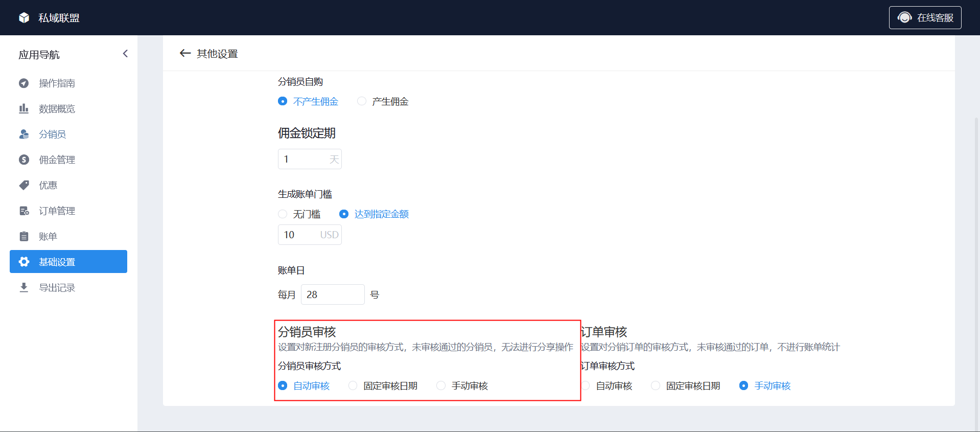Image resolution: width=980 pixels, height=432 pixels.
Task: Focus the 账单日 day-of-month input
Action: point(333,294)
